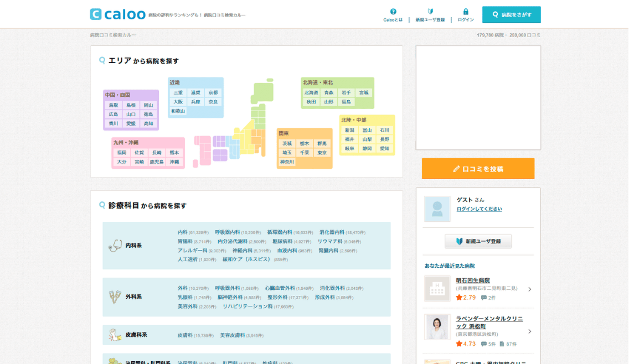Click the 皮膚科系 icon
Screen dimensions: 629x364
tap(115, 335)
